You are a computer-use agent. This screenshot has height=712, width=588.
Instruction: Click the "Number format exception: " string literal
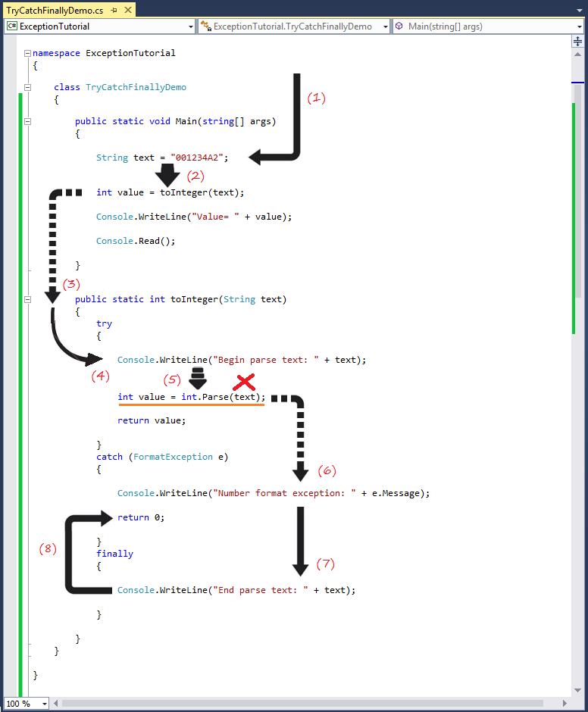pos(284,493)
